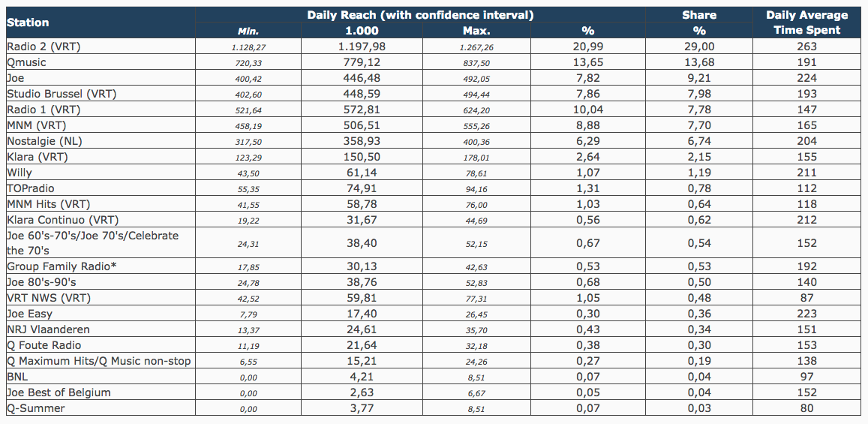Click the Max. sub-header
This screenshot has width=868, height=424.
(476, 31)
